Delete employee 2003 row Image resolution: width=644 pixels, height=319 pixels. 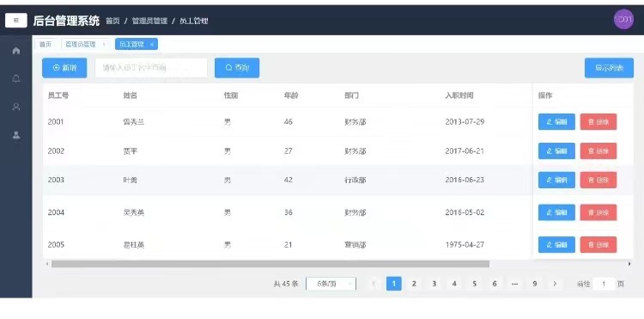pos(598,180)
